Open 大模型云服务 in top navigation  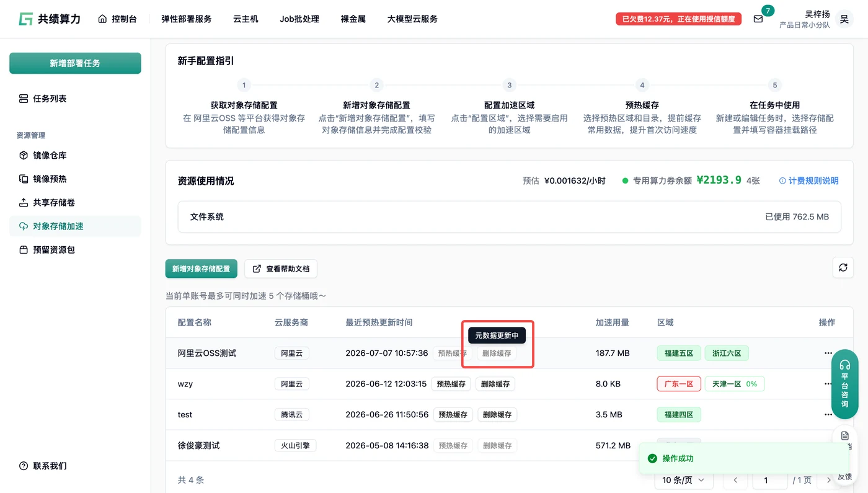[x=412, y=19]
